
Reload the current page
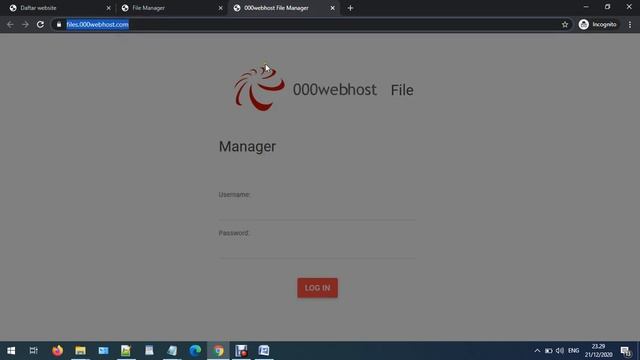(40, 24)
